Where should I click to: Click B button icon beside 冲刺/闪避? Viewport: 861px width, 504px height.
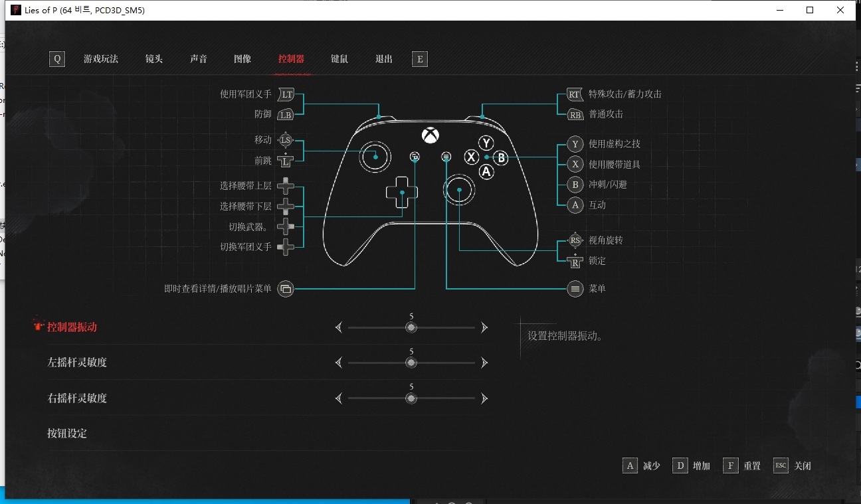575,185
